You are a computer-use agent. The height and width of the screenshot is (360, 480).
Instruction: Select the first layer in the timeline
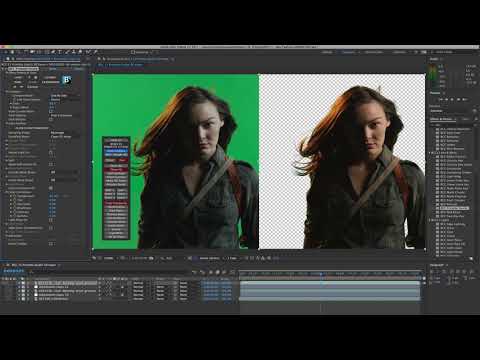(67, 283)
